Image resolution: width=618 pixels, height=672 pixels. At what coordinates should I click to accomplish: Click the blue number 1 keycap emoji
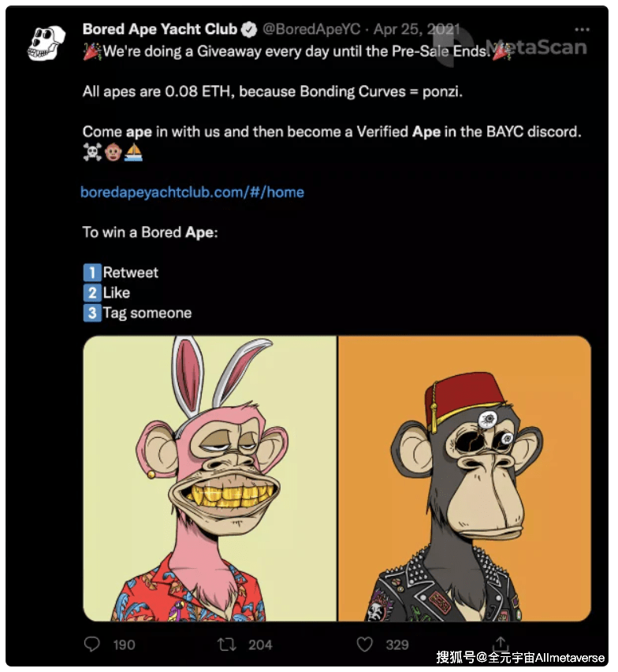click(92, 273)
